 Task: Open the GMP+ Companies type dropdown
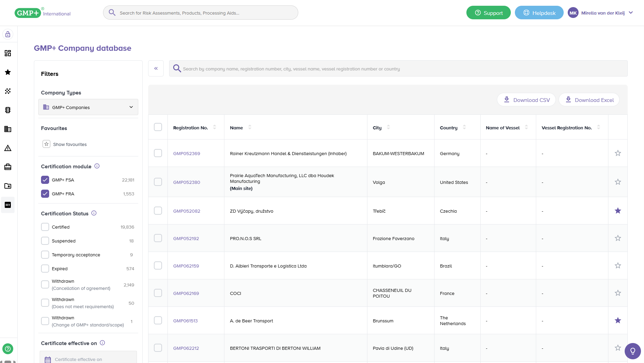88,107
